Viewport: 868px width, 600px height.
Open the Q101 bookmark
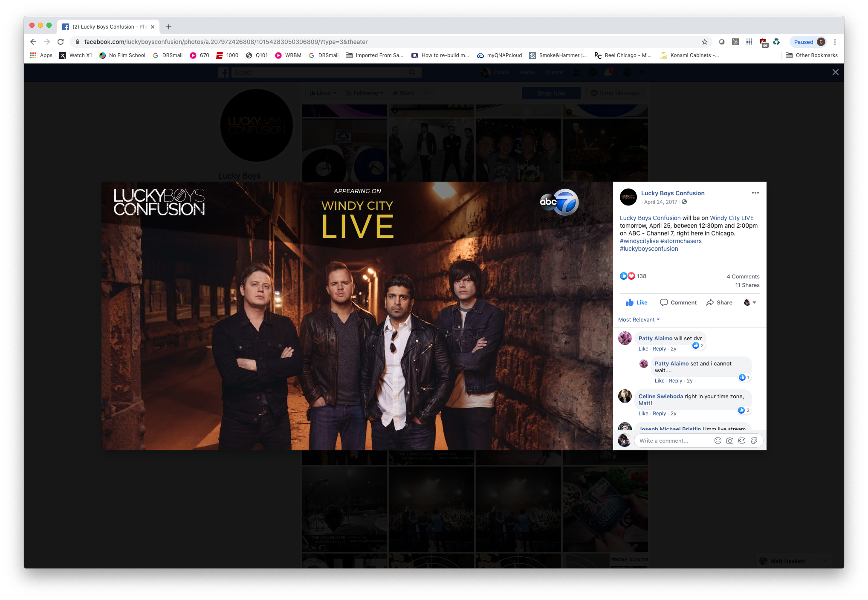click(257, 55)
